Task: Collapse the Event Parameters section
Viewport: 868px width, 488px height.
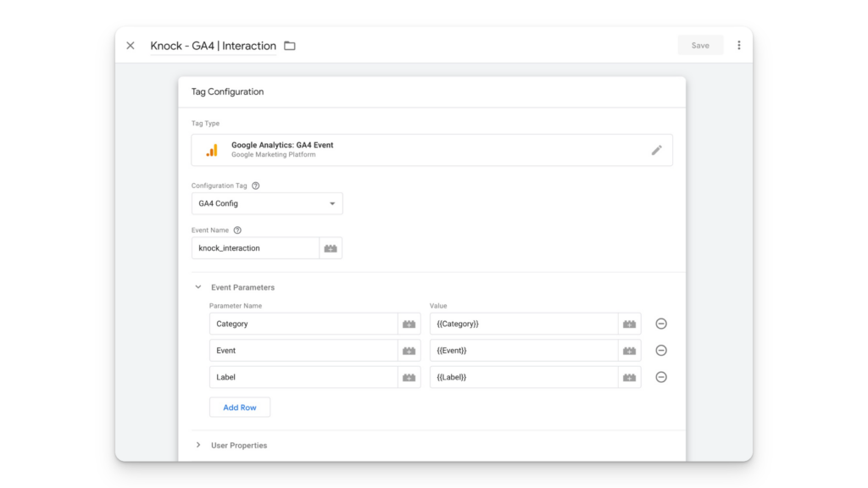Action: click(198, 287)
